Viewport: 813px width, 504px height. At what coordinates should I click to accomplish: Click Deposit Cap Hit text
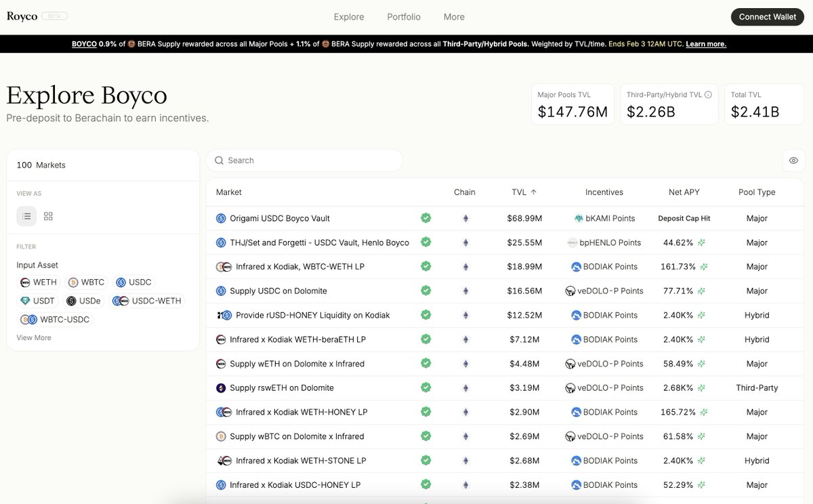[x=684, y=218]
